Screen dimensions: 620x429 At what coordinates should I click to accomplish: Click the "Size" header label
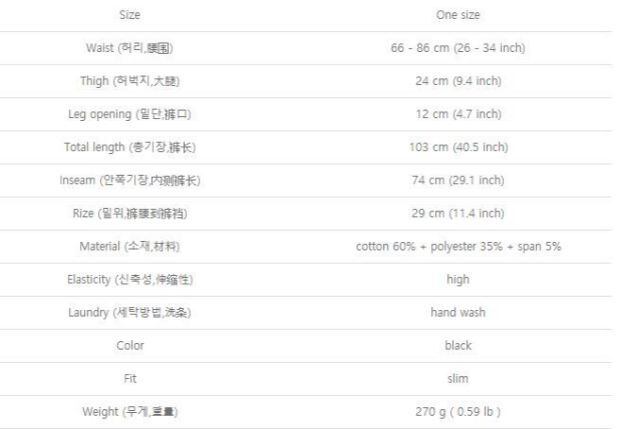[x=130, y=15]
